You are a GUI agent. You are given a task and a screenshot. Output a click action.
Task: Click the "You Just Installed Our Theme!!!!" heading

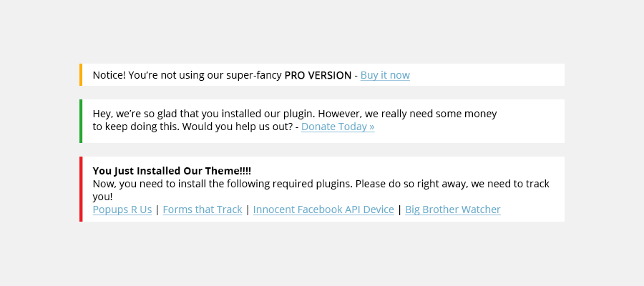pos(172,171)
